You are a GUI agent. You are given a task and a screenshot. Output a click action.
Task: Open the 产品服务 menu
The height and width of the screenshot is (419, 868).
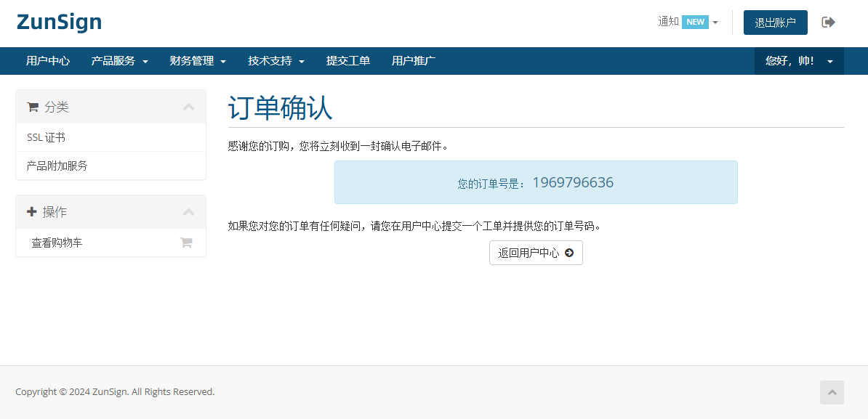click(x=119, y=61)
